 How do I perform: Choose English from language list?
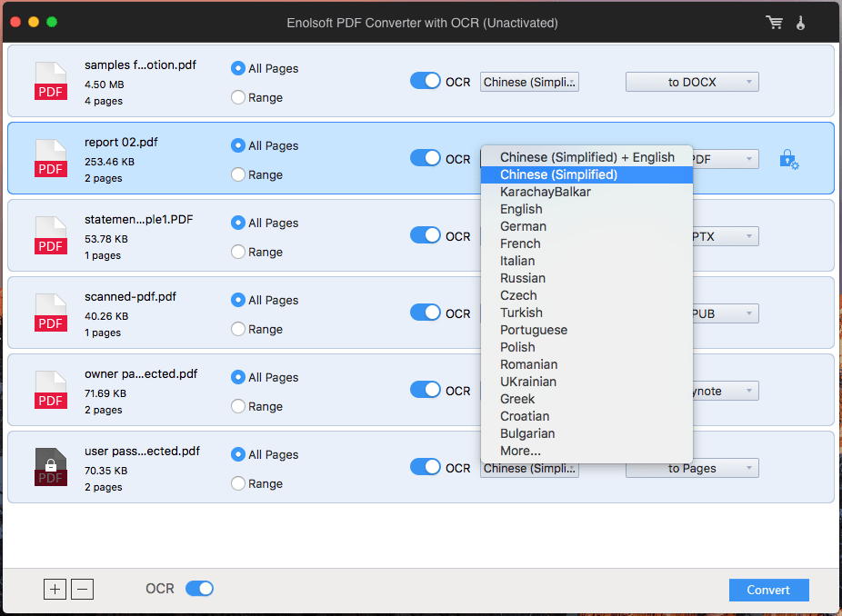tap(586, 209)
